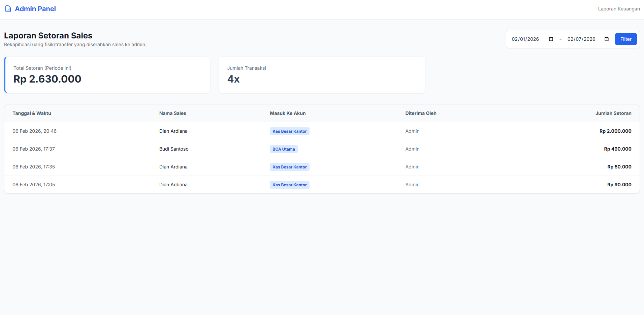Select the 06 Feb 2026, 17:05 row
The width and height of the screenshot is (644, 315).
34,185
